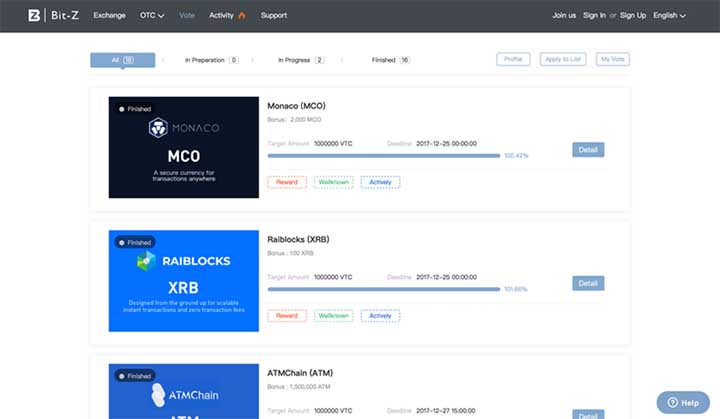
Task: Click the Finished badge on Monaco banner
Action: [x=135, y=109]
